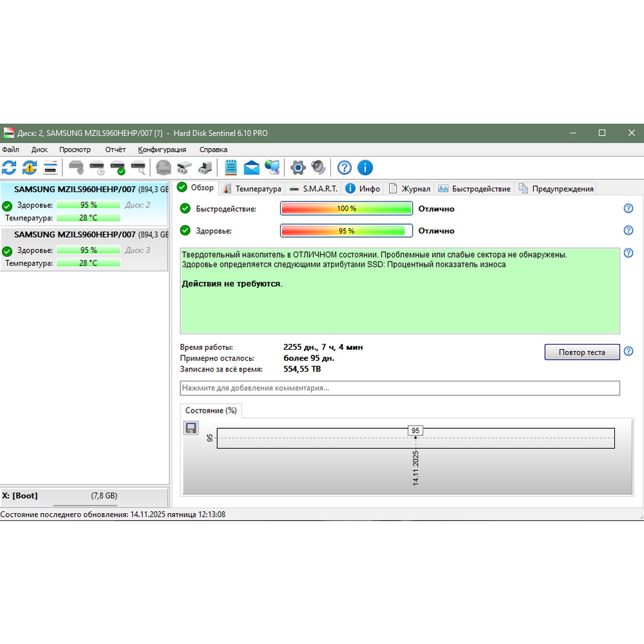Image resolution: width=644 pixels, height=644 pixels.
Task: Click the blue info icon in toolbar
Action: click(x=365, y=168)
